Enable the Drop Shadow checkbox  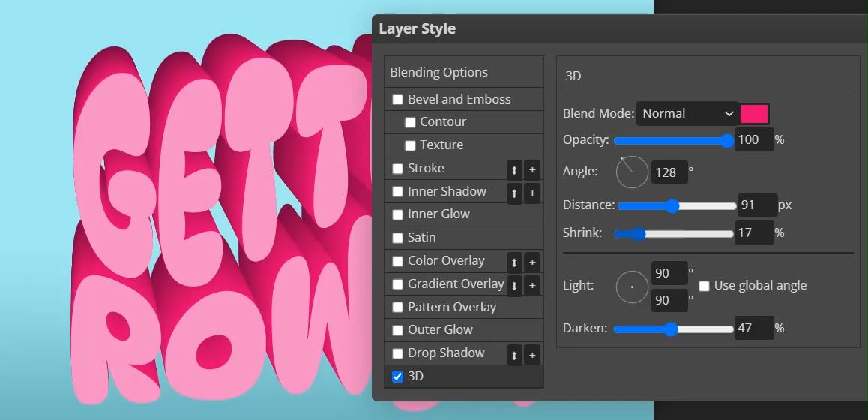pos(397,353)
